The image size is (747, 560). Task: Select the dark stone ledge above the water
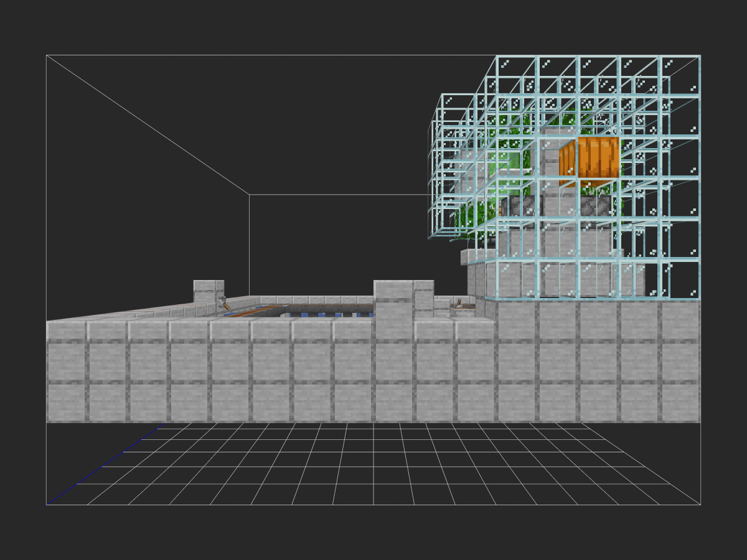[324, 307]
